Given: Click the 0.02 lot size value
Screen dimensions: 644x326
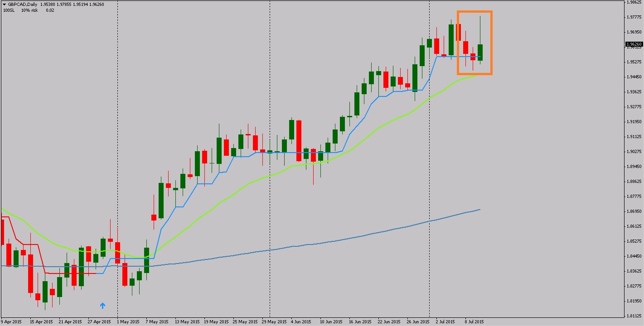Looking at the screenshot, I should tap(50, 10).
